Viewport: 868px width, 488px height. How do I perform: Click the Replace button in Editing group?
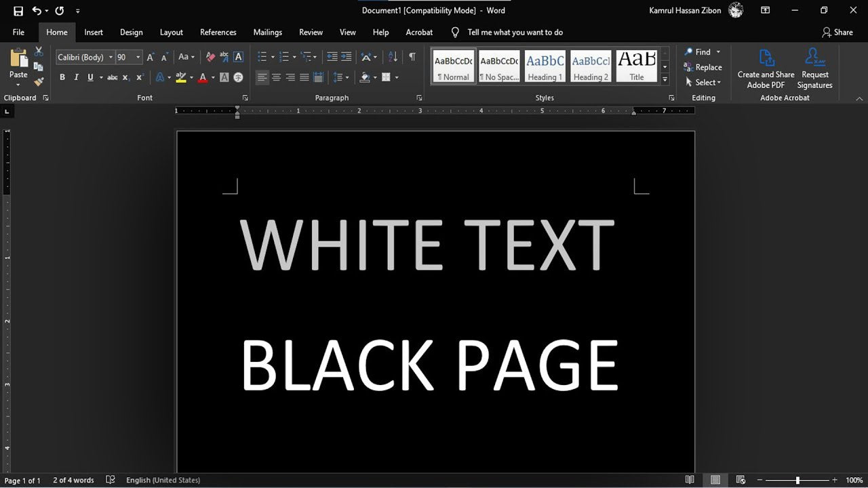(703, 67)
